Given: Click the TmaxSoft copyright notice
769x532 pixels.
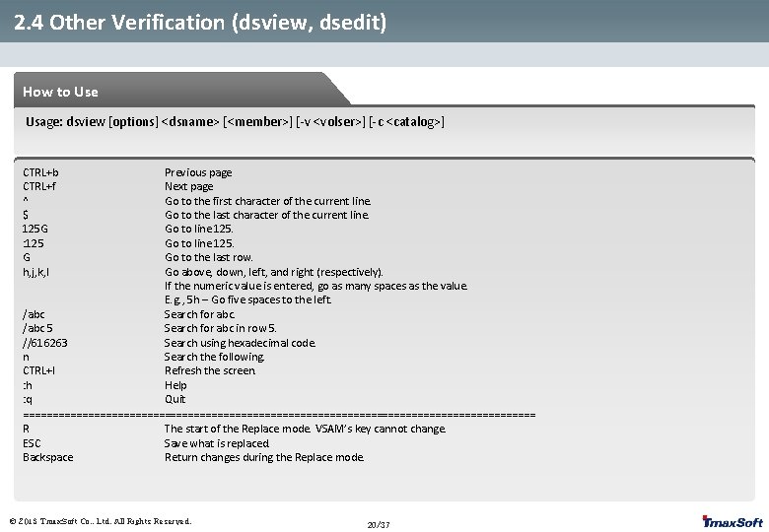Looking at the screenshot, I should click(x=101, y=521).
